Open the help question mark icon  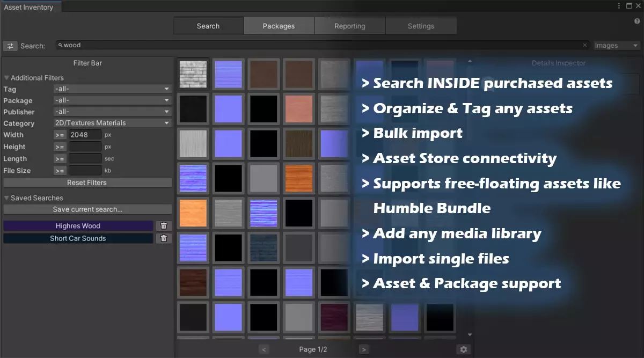click(x=637, y=21)
